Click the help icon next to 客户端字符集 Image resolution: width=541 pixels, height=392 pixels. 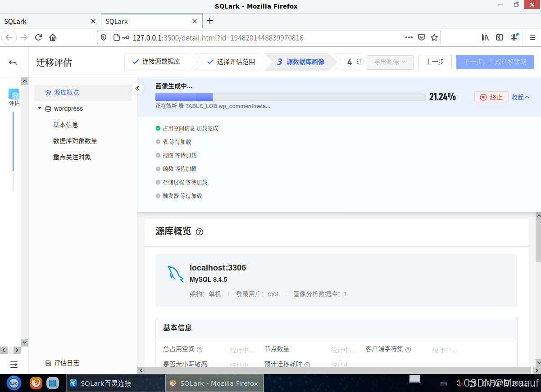[408, 349]
